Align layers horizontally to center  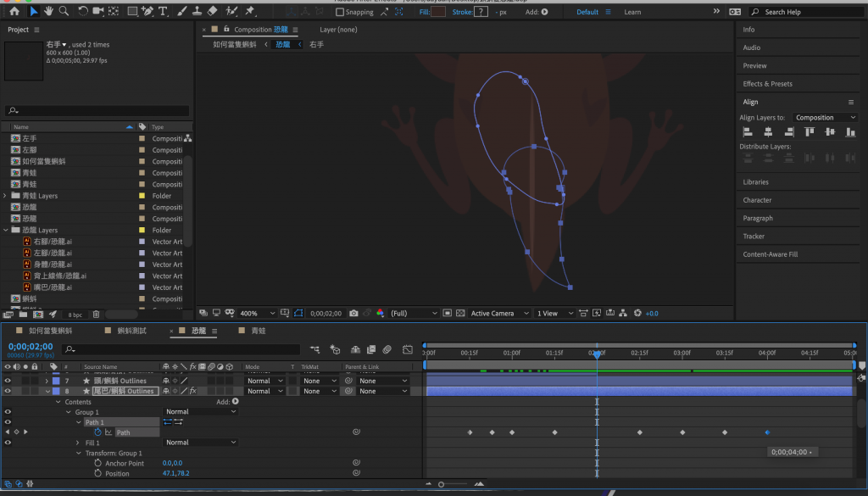coord(768,131)
